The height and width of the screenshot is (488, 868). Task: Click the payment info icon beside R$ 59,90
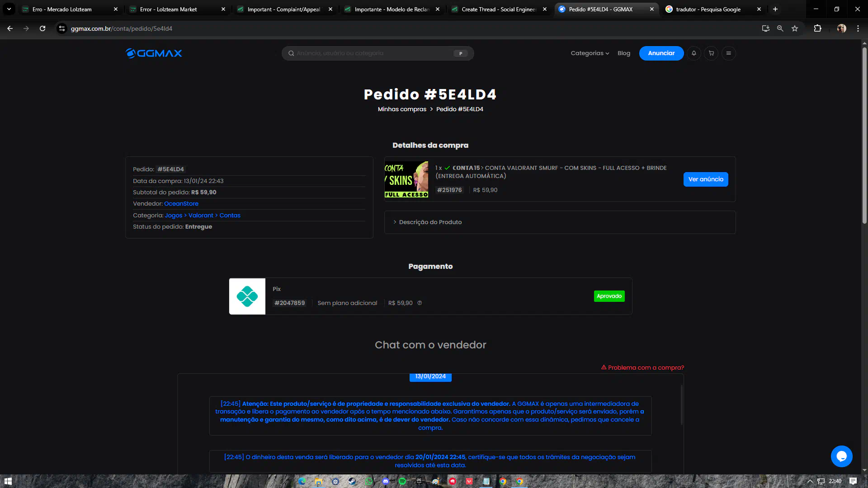[x=420, y=303]
